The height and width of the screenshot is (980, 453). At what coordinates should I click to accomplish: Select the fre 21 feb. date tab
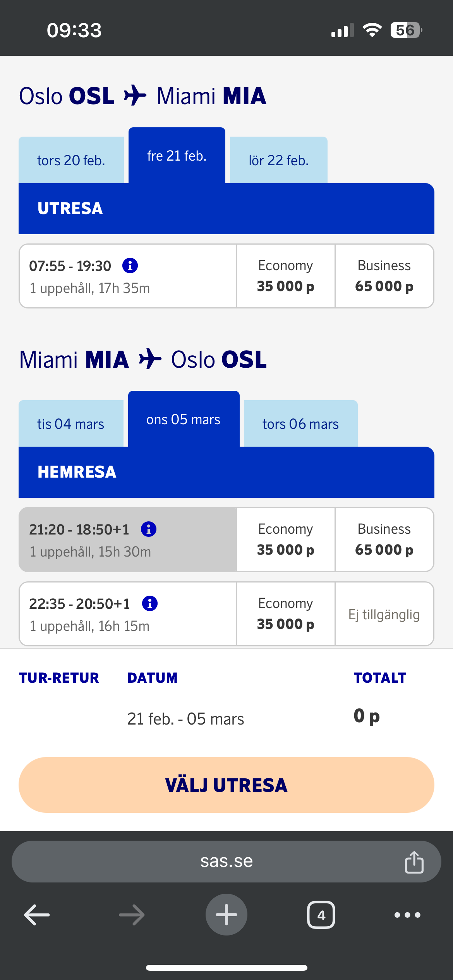(177, 156)
